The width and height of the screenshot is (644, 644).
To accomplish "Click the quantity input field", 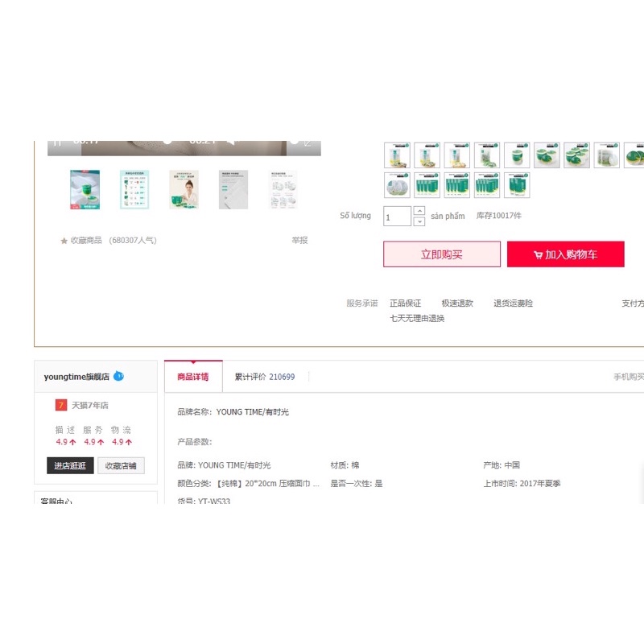I will (x=397, y=217).
